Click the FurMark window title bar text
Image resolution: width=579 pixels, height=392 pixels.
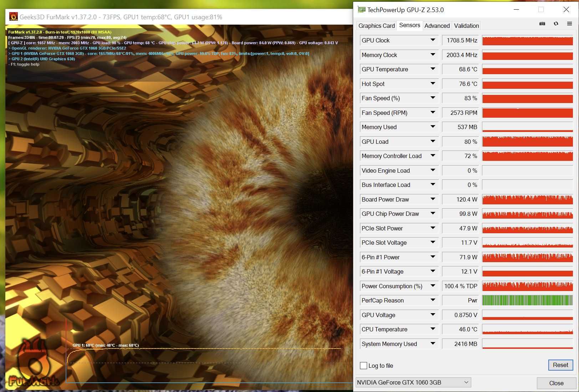click(x=121, y=17)
